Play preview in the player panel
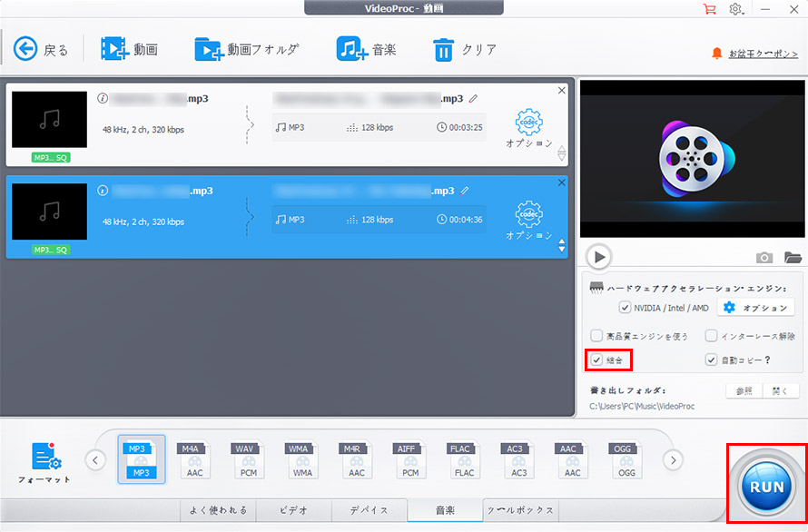 tap(599, 257)
